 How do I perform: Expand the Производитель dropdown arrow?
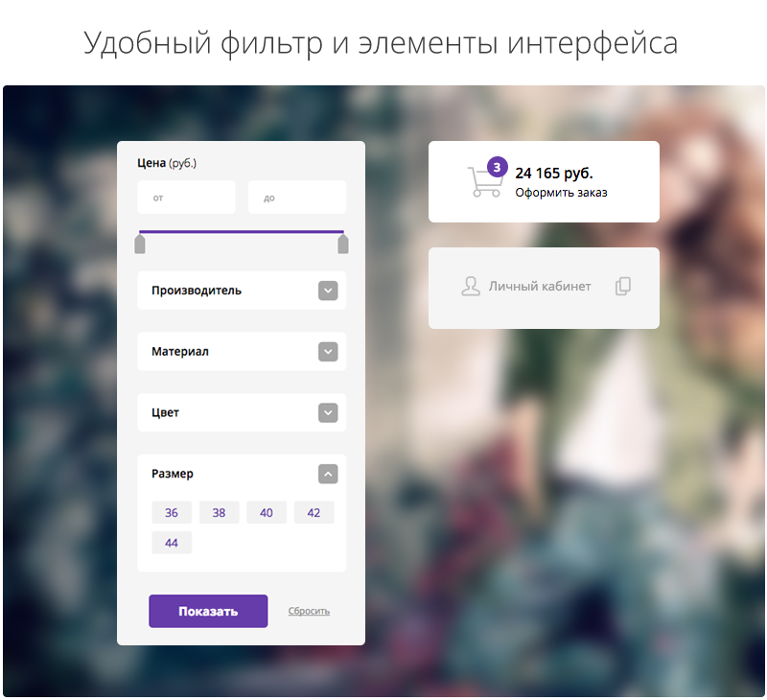[x=328, y=291]
